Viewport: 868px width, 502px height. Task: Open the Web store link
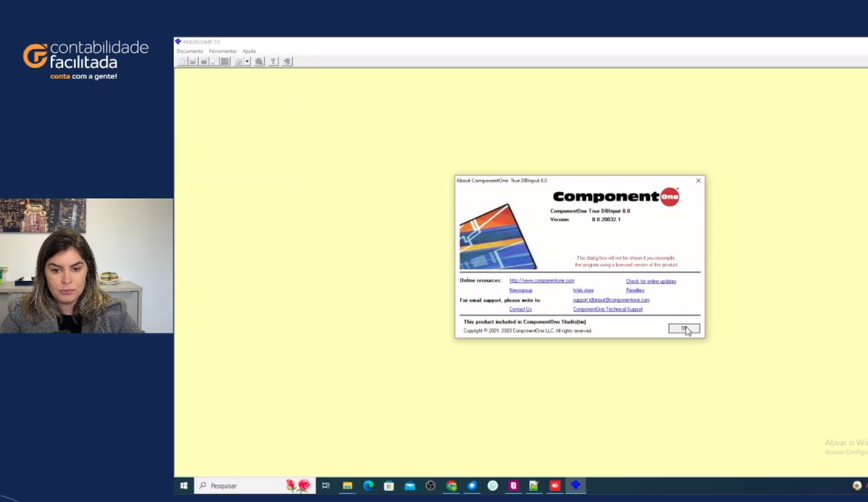coord(583,291)
